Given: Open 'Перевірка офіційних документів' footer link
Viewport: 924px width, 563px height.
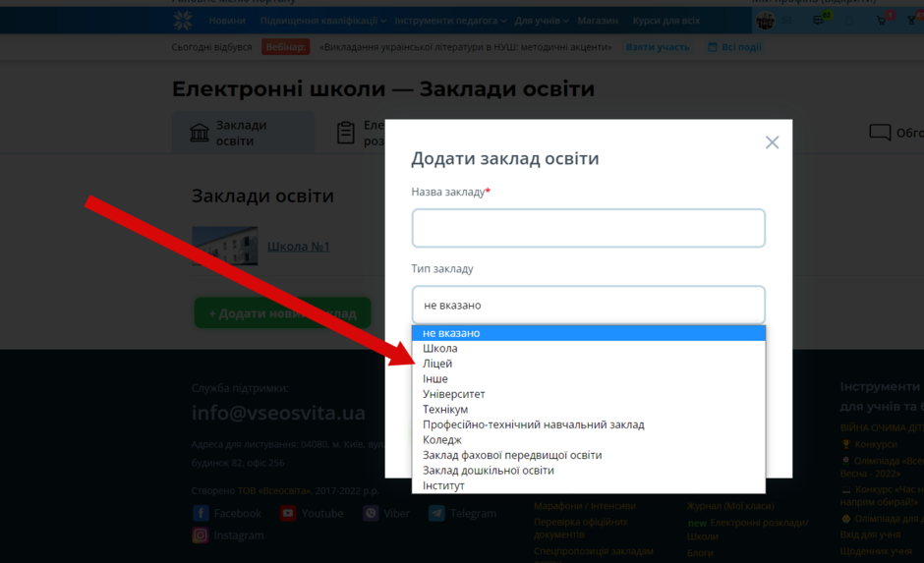Looking at the screenshot, I should [580, 529].
